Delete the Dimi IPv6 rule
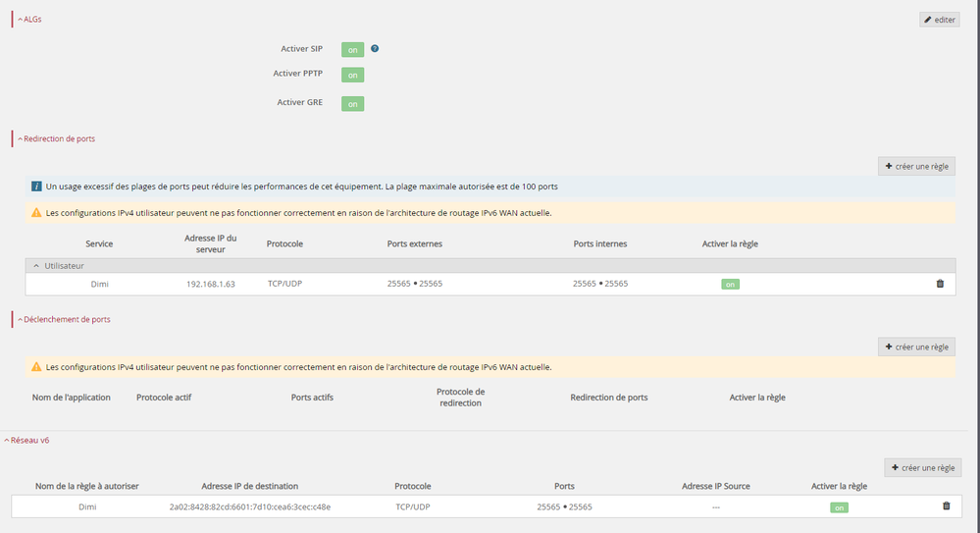980x533 pixels. 946,506
